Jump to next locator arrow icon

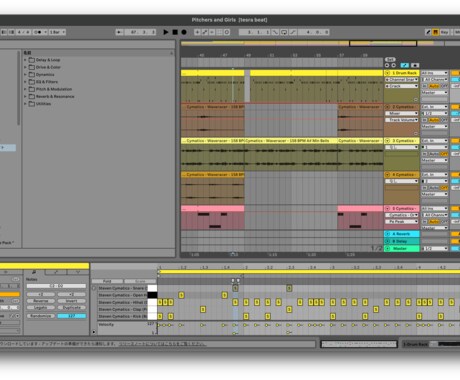[x=393, y=65]
